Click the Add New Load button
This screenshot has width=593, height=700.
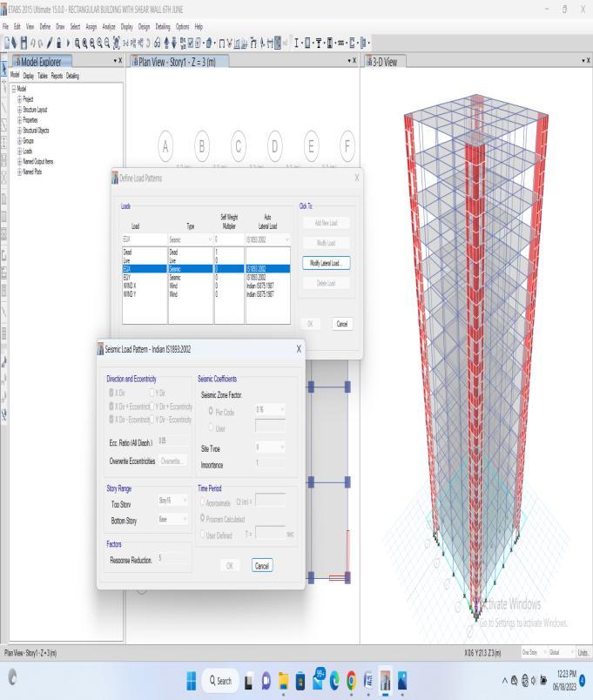326,223
